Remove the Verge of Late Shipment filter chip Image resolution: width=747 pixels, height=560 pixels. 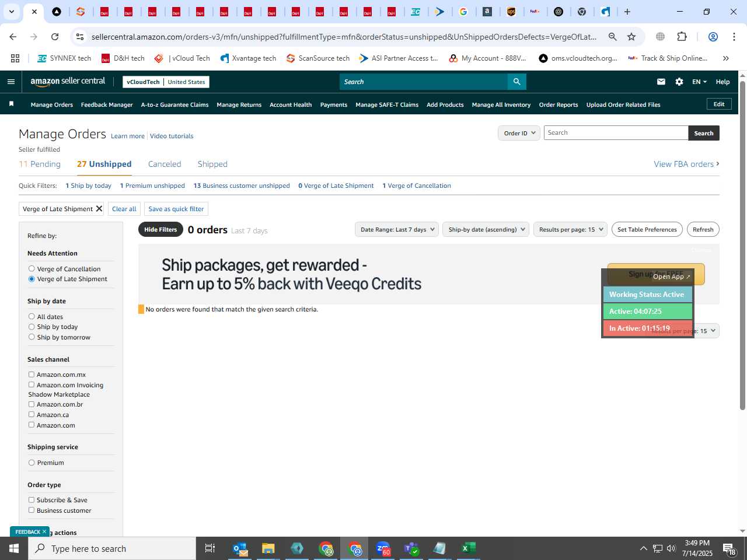[x=99, y=209]
